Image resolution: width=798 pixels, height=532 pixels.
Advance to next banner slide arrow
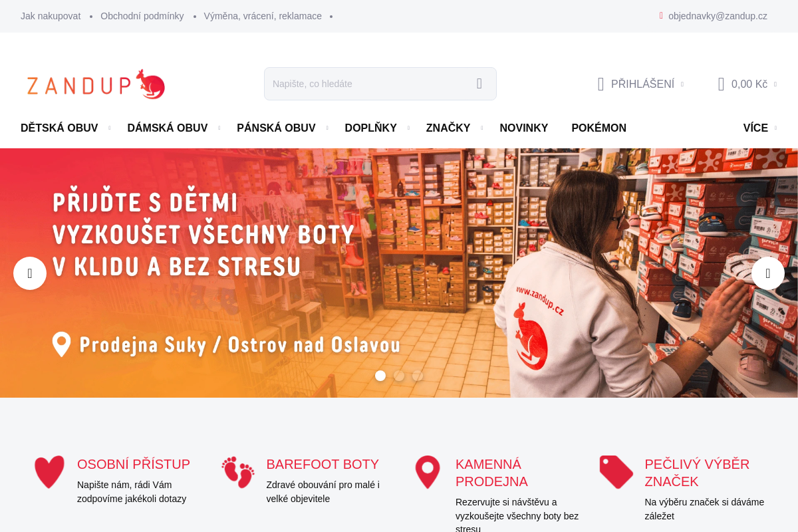tap(768, 273)
